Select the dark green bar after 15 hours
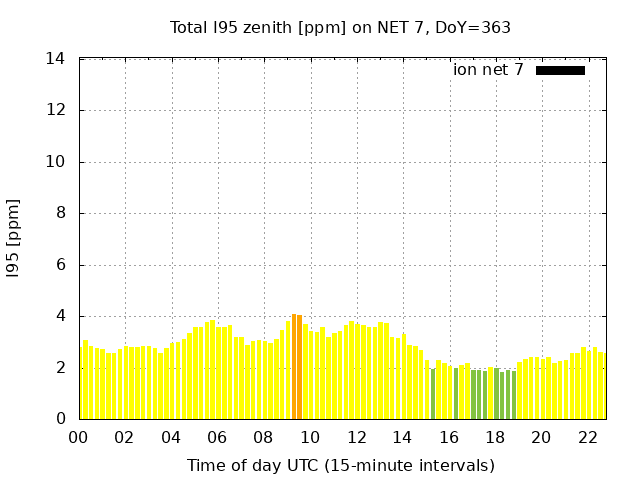Screen dimensions: 640x480 [433, 394]
